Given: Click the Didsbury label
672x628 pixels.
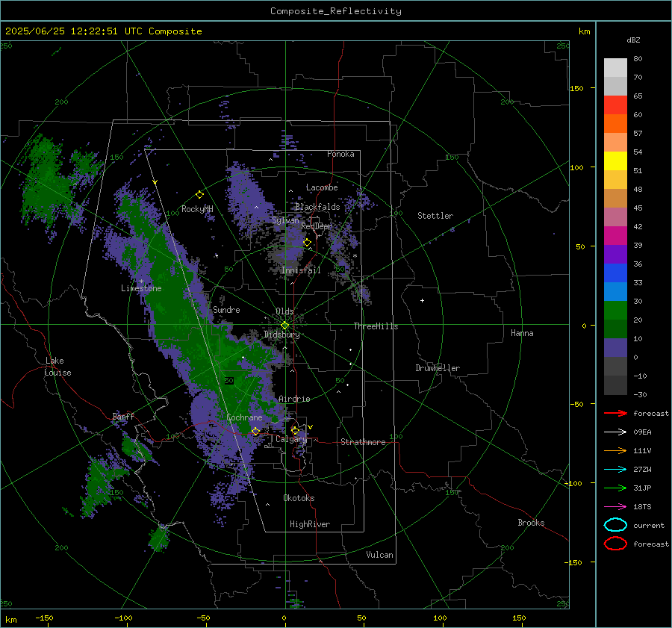Looking at the screenshot, I should (282, 335).
